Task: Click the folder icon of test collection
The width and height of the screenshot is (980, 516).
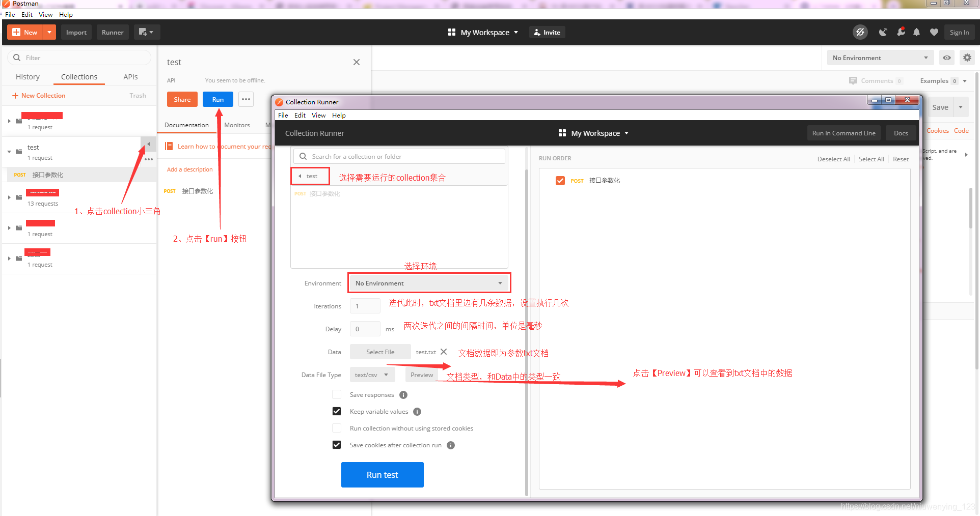Action: (19, 152)
